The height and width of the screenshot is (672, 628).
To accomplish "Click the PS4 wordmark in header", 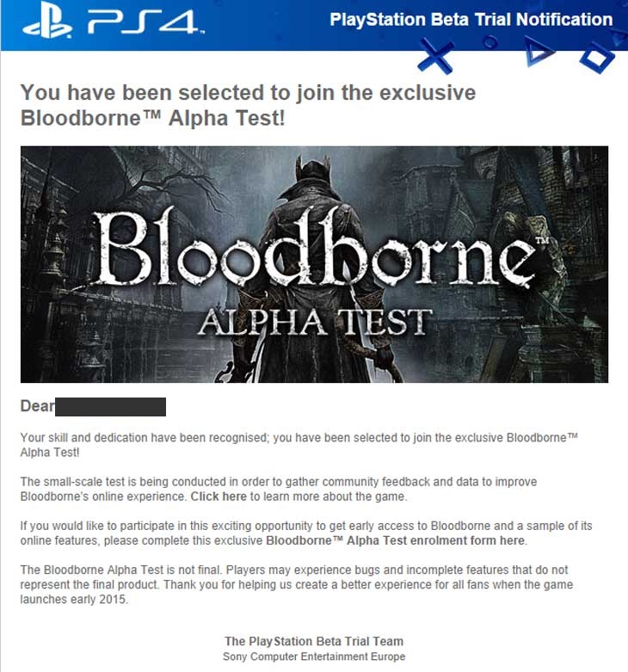I will tap(145, 22).
